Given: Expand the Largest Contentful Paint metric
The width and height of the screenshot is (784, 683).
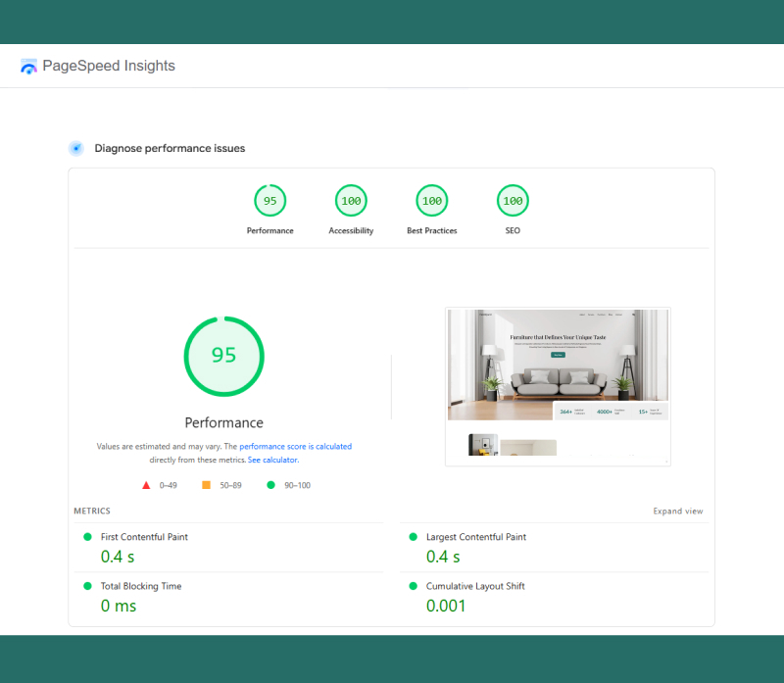Looking at the screenshot, I should (475, 537).
